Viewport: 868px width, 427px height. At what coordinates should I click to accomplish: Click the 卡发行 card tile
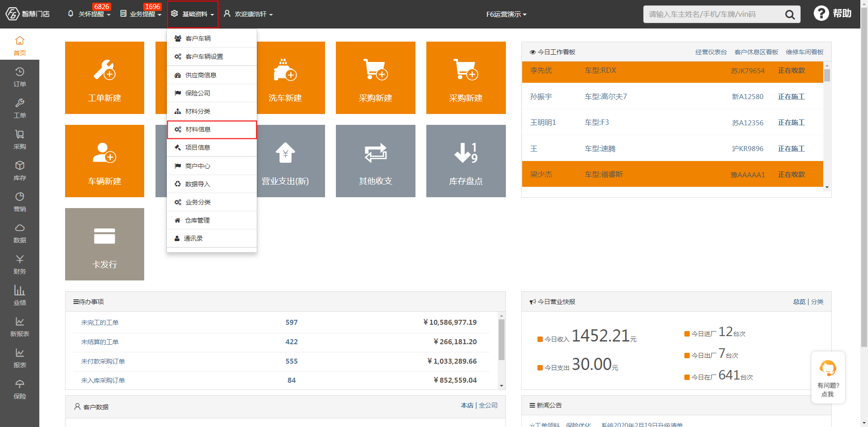pos(104,244)
